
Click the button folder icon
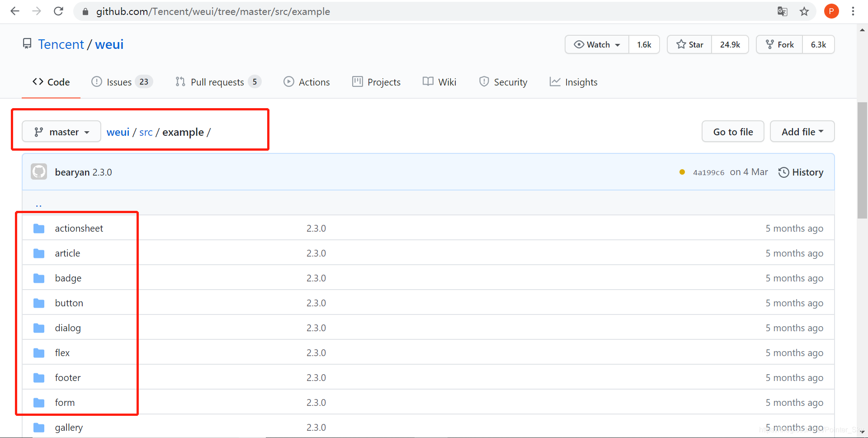pos(39,303)
